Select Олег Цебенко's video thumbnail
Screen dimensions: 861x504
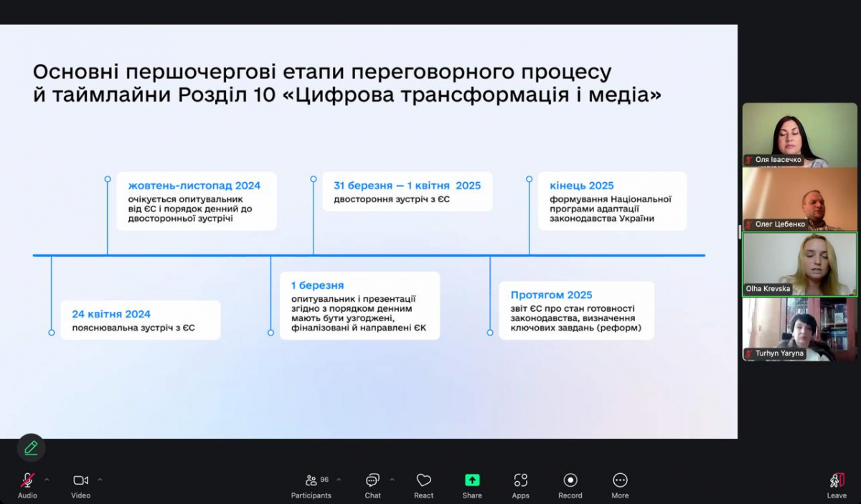click(x=799, y=199)
